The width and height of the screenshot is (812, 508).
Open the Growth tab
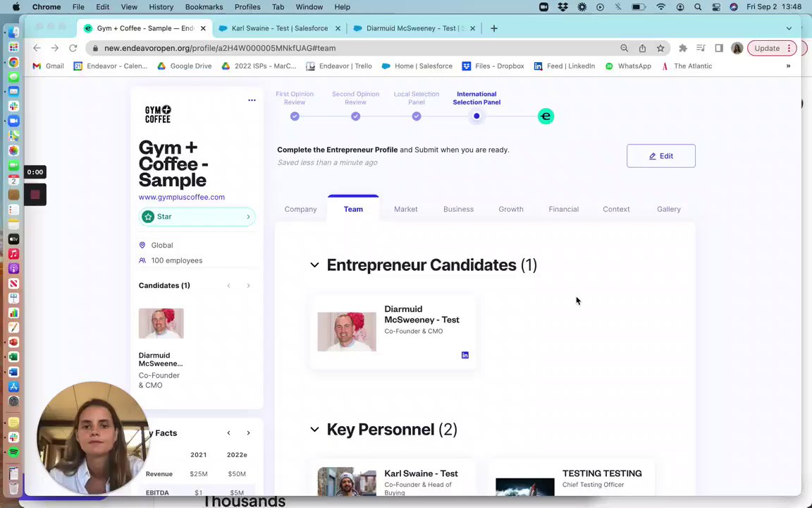[x=510, y=209]
